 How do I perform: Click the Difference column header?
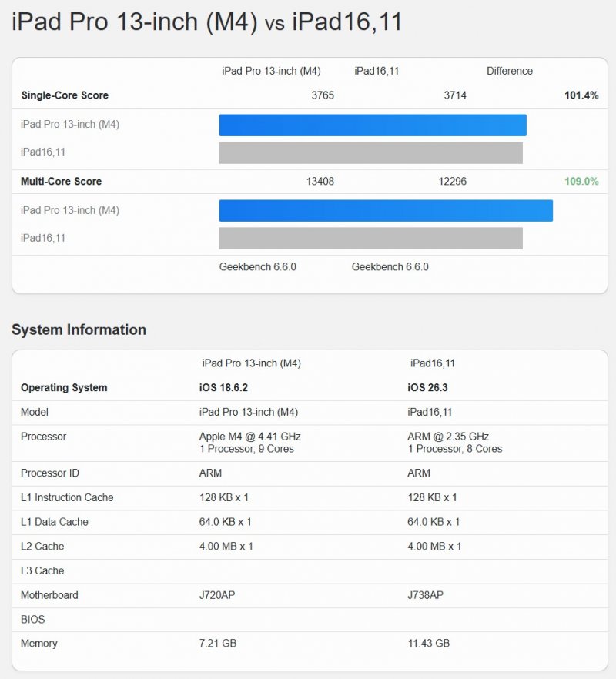[x=508, y=71]
